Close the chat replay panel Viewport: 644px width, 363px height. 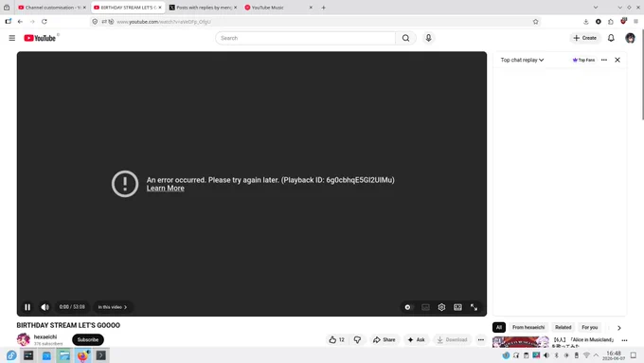tap(617, 60)
